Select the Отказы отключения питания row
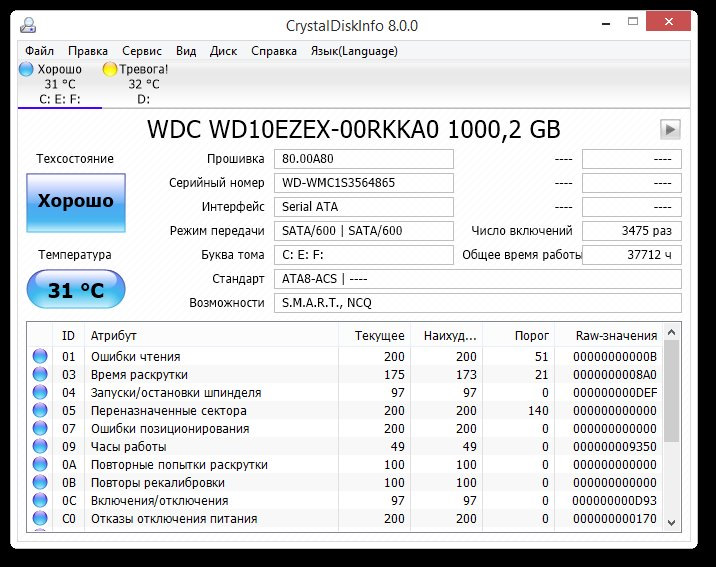This screenshot has width=716, height=567. pyautogui.click(x=347, y=518)
